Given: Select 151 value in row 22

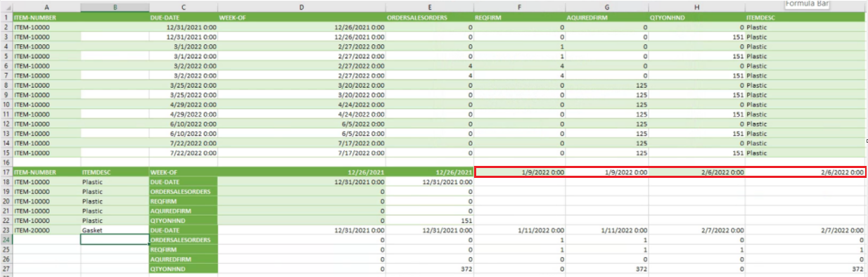Looking at the screenshot, I should (x=429, y=220).
